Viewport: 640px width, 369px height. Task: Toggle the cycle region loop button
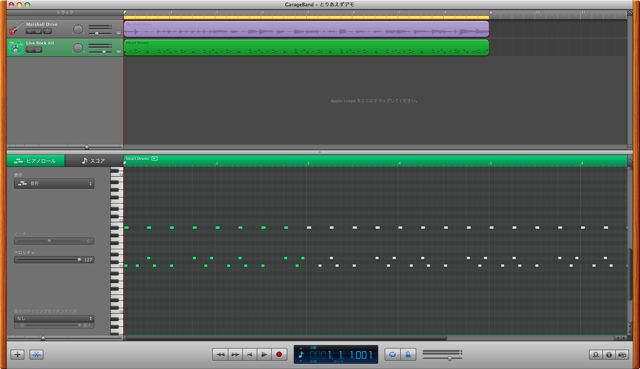392,354
